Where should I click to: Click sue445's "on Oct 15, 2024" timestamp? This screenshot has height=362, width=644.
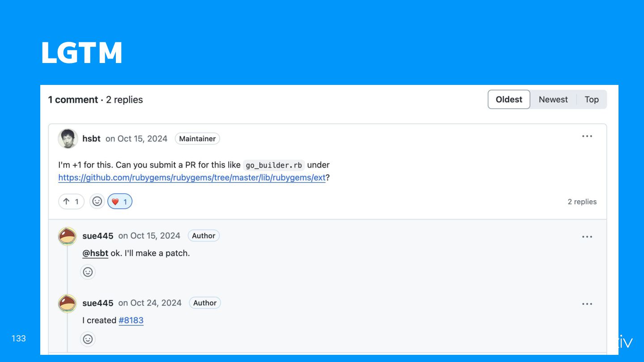pos(149,236)
